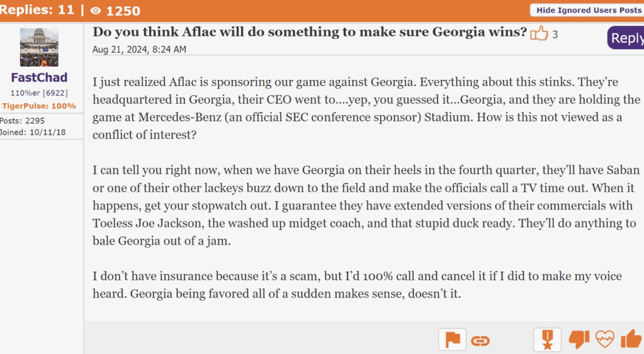This screenshot has height=354, width=644.
Task: Click FastChad's avatar image
Action: point(39,47)
